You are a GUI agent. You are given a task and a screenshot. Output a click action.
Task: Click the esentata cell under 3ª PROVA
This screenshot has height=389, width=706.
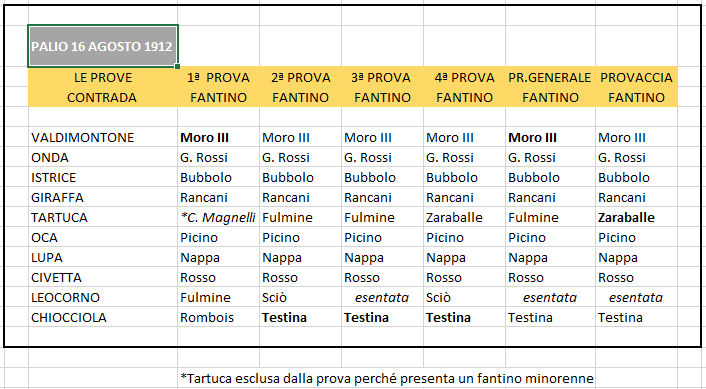coord(382,298)
